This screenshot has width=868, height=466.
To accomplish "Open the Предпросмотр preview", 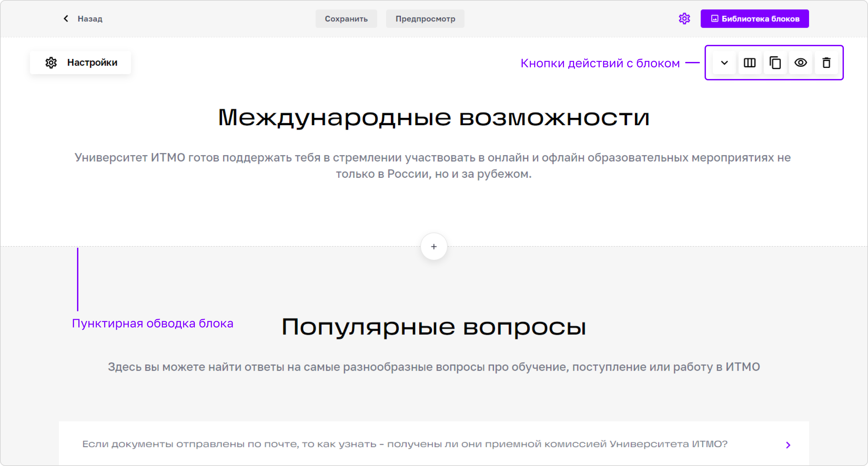I will 425,18.
